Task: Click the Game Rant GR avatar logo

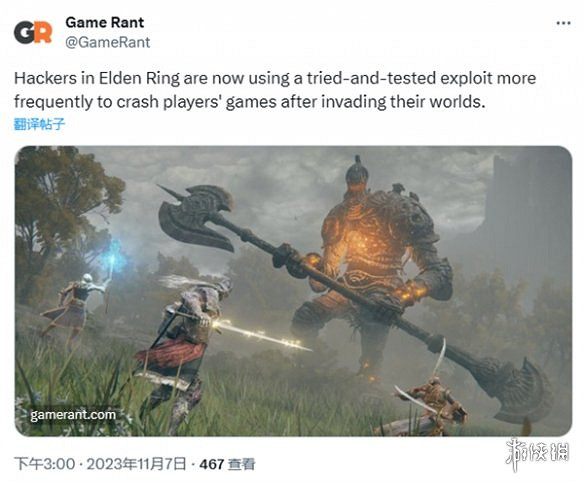Action: (33, 32)
